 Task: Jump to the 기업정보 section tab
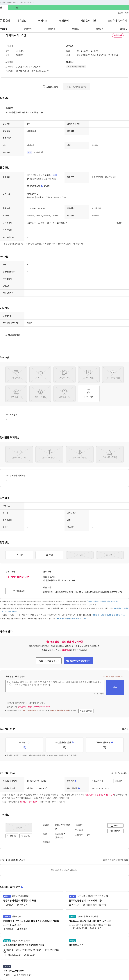point(124,29)
